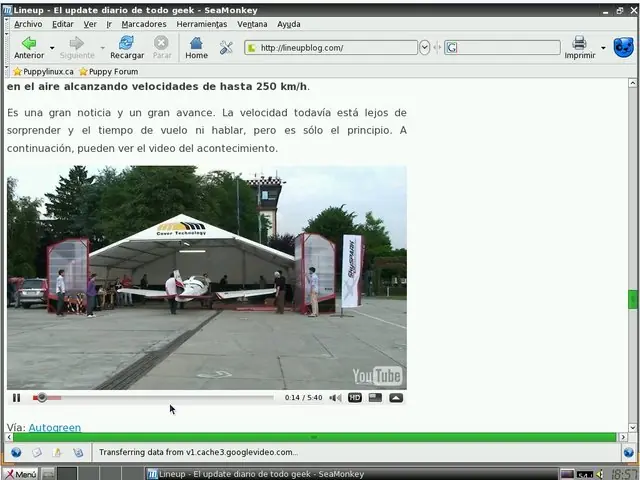Click the Siguiente forward arrow

click(77, 47)
